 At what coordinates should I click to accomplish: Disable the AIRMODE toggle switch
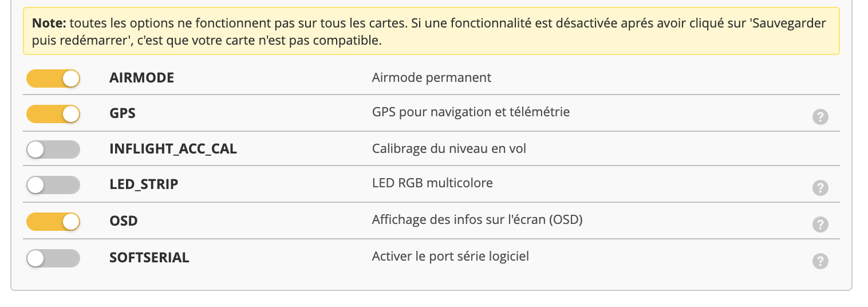tap(53, 78)
